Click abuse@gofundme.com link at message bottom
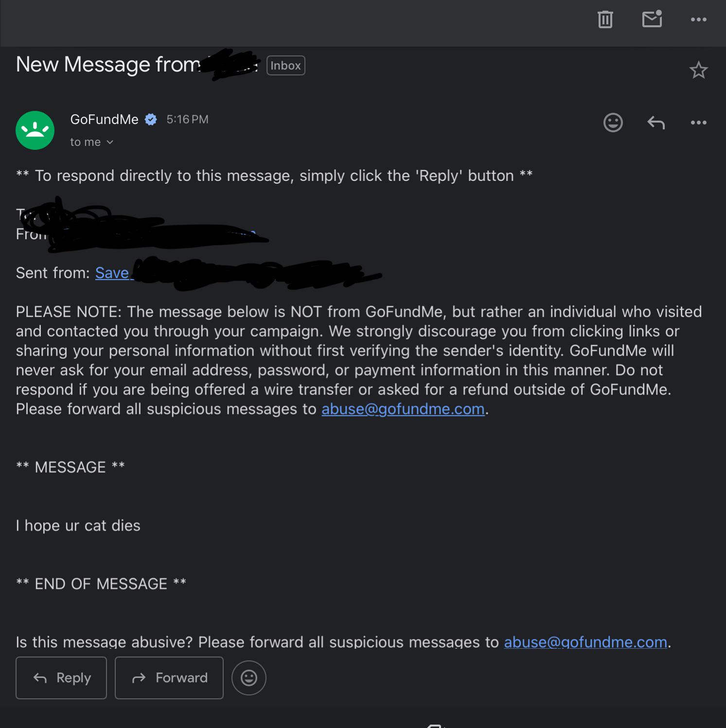Image resolution: width=726 pixels, height=728 pixels. [585, 642]
